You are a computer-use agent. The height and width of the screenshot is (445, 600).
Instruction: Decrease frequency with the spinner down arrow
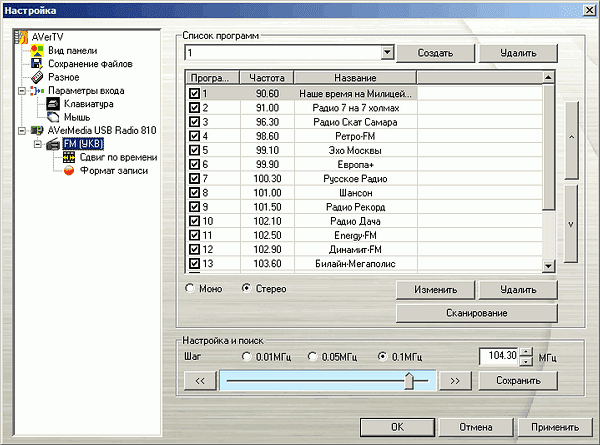click(527, 361)
